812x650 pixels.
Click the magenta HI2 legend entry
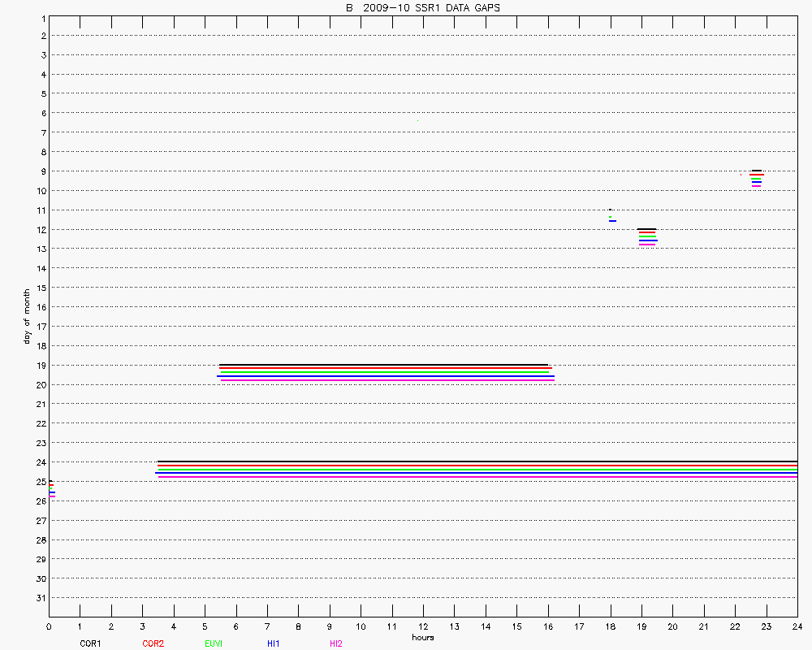[335, 643]
